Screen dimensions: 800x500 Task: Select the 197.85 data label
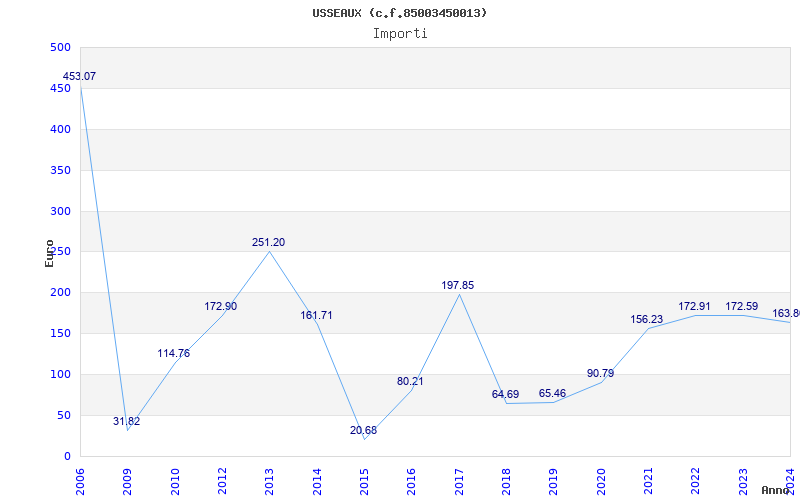pyautogui.click(x=458, y=286)
